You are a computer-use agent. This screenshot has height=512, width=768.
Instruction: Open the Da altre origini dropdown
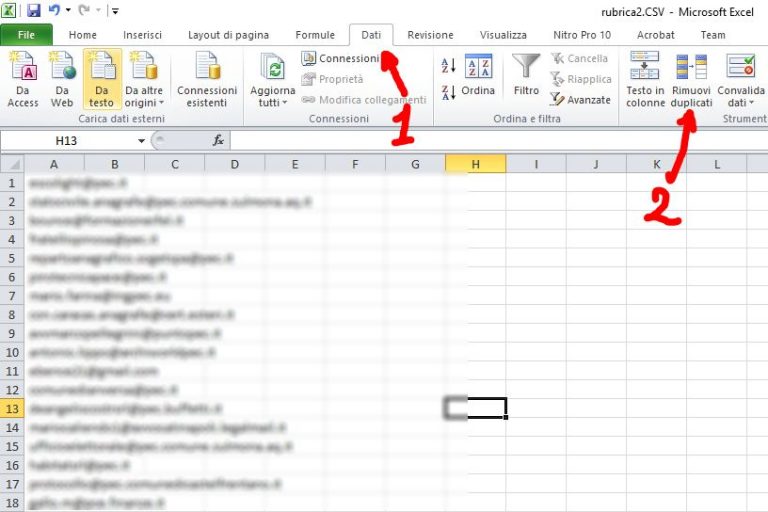point(144,79)
